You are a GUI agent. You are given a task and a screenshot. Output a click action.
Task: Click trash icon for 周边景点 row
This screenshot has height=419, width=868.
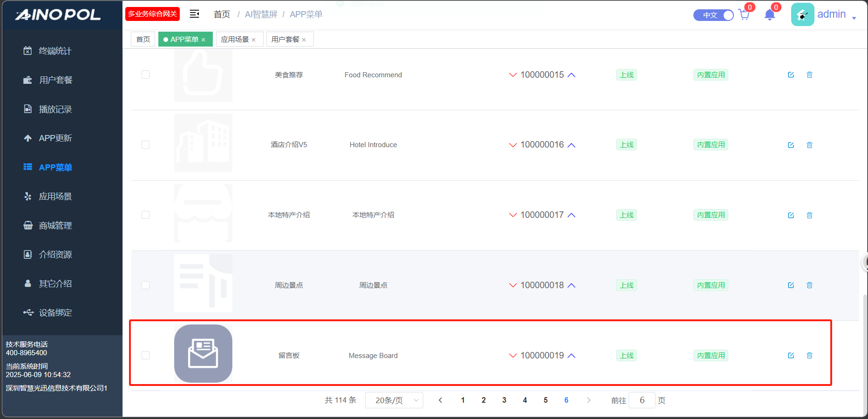pos(809,285)
